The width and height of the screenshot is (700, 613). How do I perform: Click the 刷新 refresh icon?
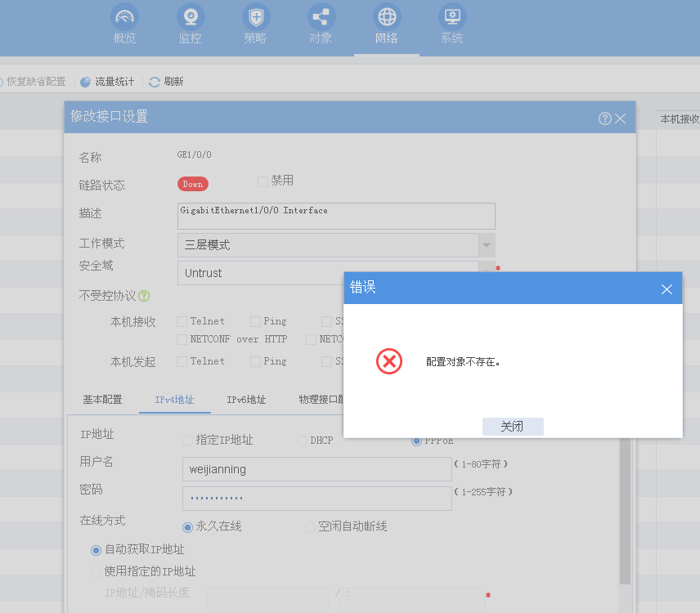coord(155,82)
